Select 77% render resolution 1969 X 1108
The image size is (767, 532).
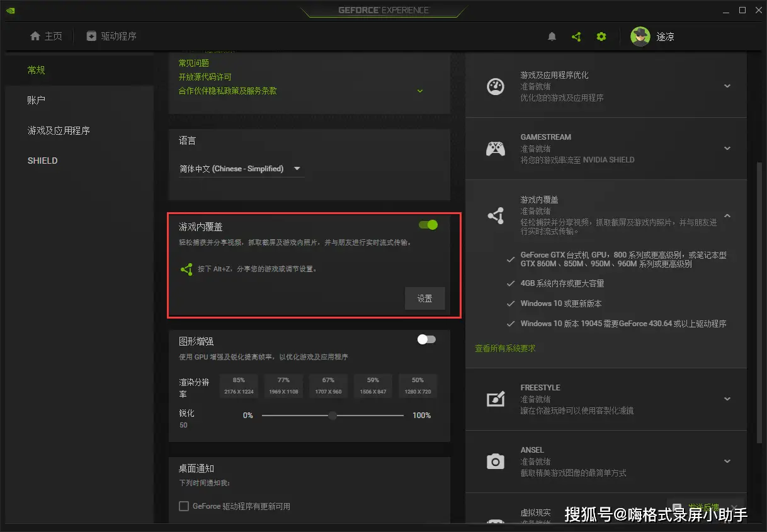[283, 385]
